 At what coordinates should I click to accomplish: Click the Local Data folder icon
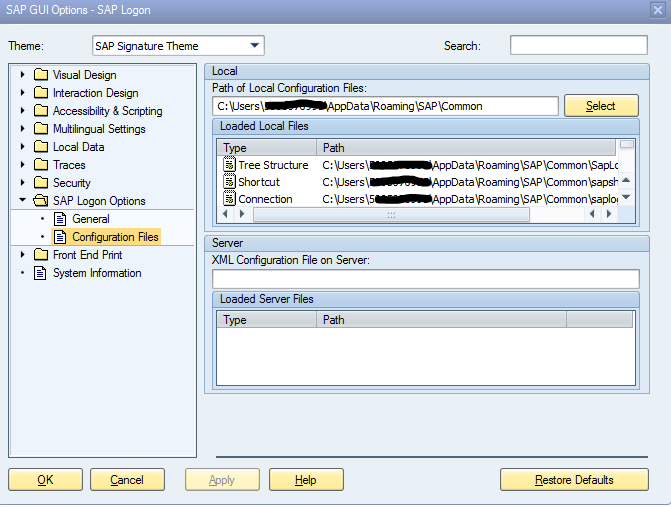click(41, 146)
